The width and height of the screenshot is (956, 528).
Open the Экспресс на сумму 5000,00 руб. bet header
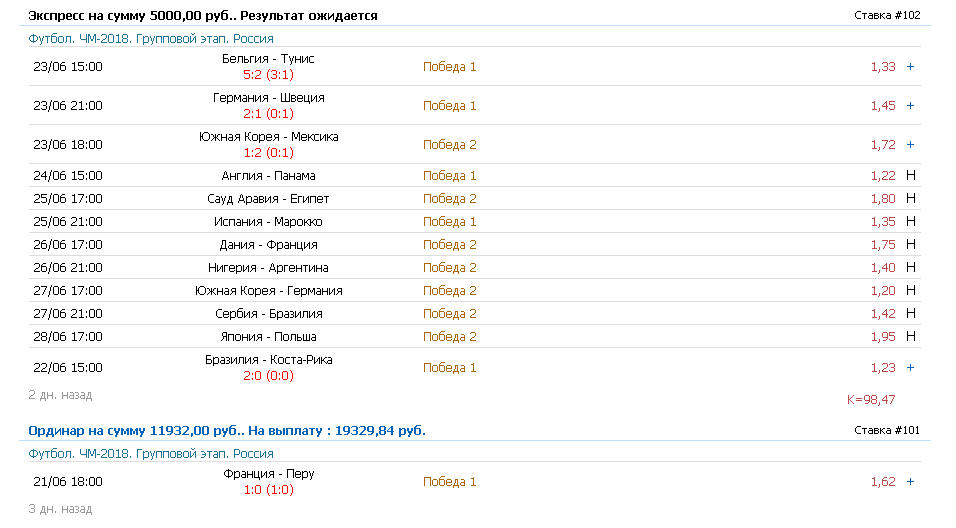tap(203, 16)
